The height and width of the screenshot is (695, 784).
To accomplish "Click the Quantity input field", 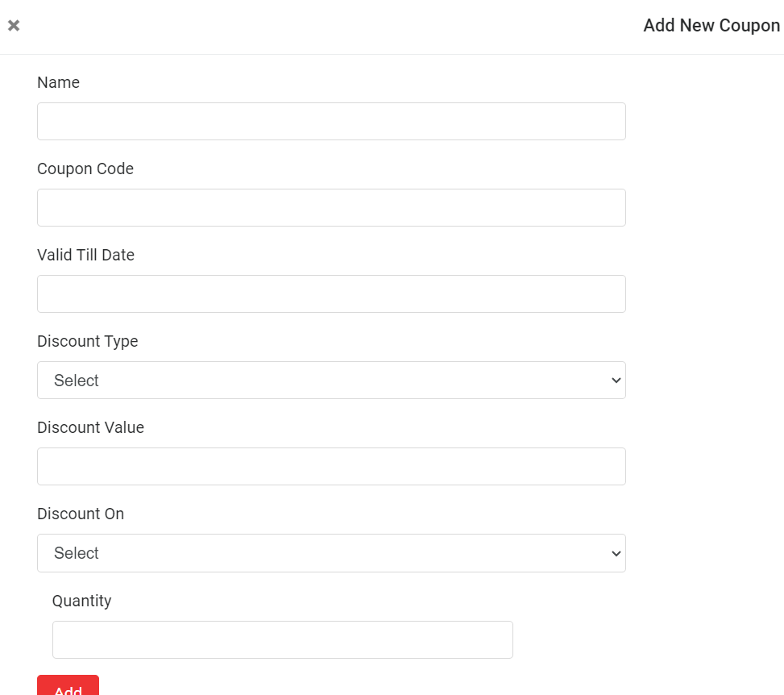I will (282, 639).
